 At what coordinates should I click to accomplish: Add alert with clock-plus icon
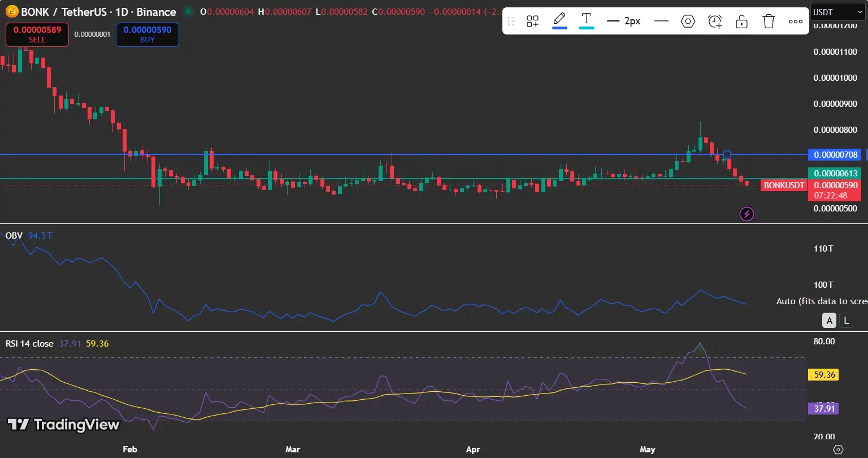click(x=715, y=21)
